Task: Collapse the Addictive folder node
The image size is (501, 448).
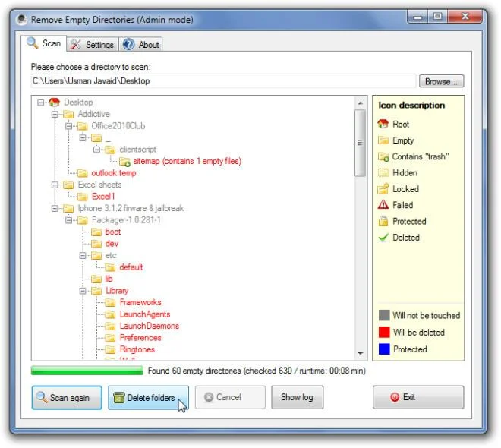Action: click(x=55, y=114)
